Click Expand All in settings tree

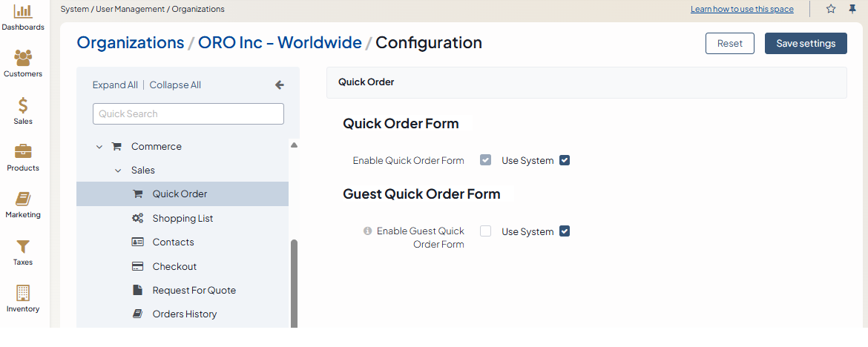pyautogui.click(x=115, y=85)
